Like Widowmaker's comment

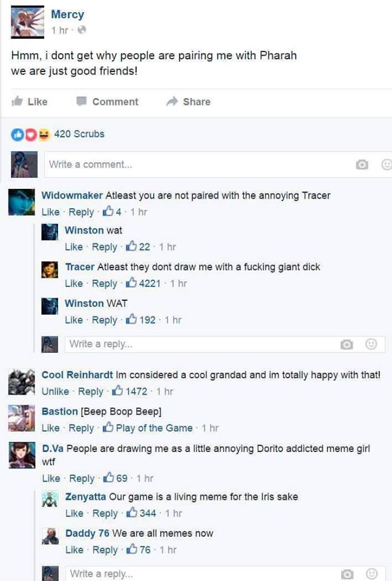[x=50, y=212]
